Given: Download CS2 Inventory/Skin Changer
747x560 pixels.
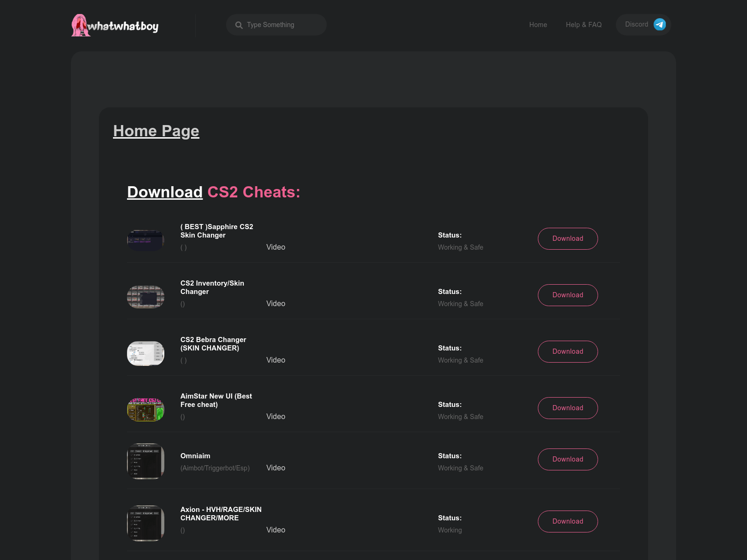Looking at the screenshot, I should [x=568, y=295].
